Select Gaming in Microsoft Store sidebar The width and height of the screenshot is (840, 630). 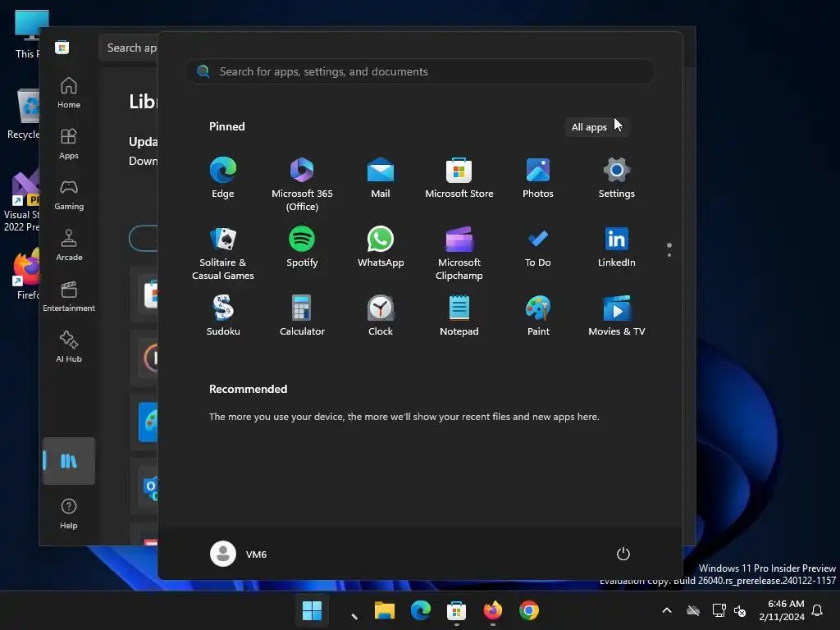click(69, 194)
